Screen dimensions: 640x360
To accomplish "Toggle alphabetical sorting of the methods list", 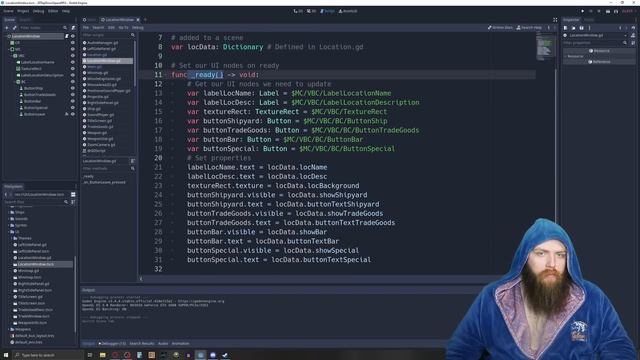I will 133,161.
